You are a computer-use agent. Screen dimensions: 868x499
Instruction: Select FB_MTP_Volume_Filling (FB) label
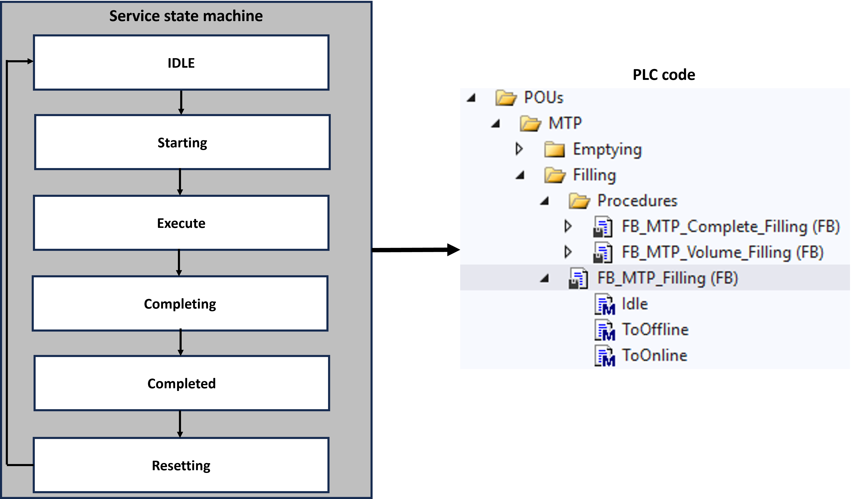point(723,253)
